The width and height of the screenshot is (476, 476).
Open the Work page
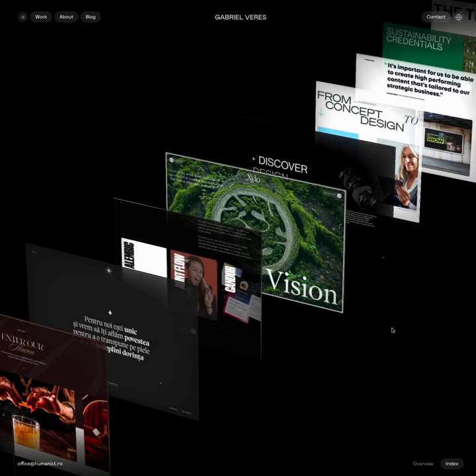(41, 17)
